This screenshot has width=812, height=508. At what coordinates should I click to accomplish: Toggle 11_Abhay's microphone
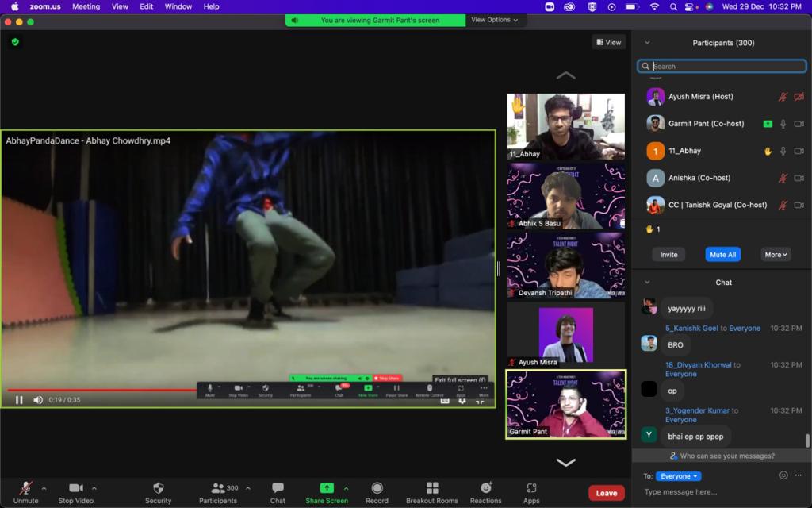[783, 151]
